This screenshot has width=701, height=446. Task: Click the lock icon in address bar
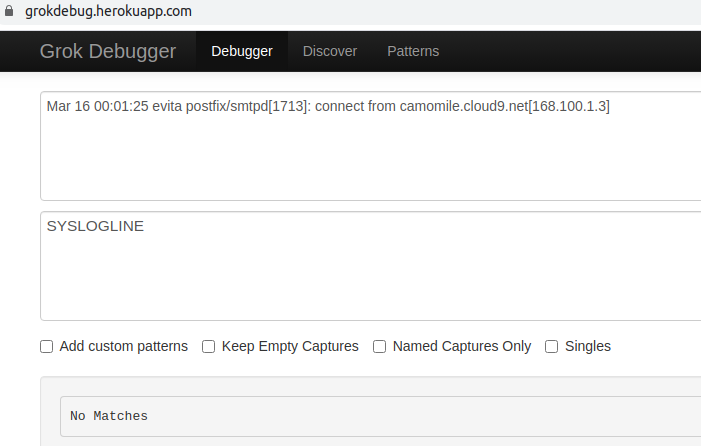[10, 12]
